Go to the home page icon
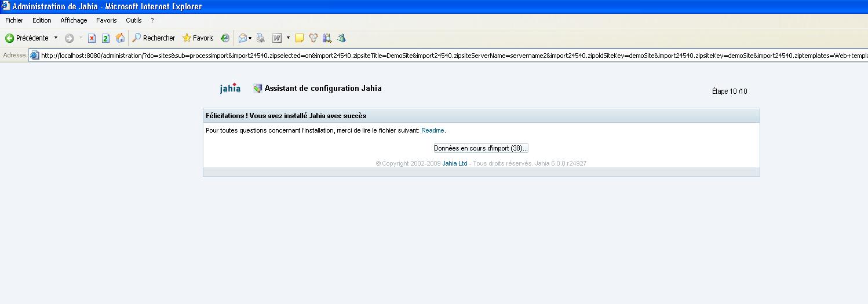This screenshot has height=304, width=868. click(120, 38)
